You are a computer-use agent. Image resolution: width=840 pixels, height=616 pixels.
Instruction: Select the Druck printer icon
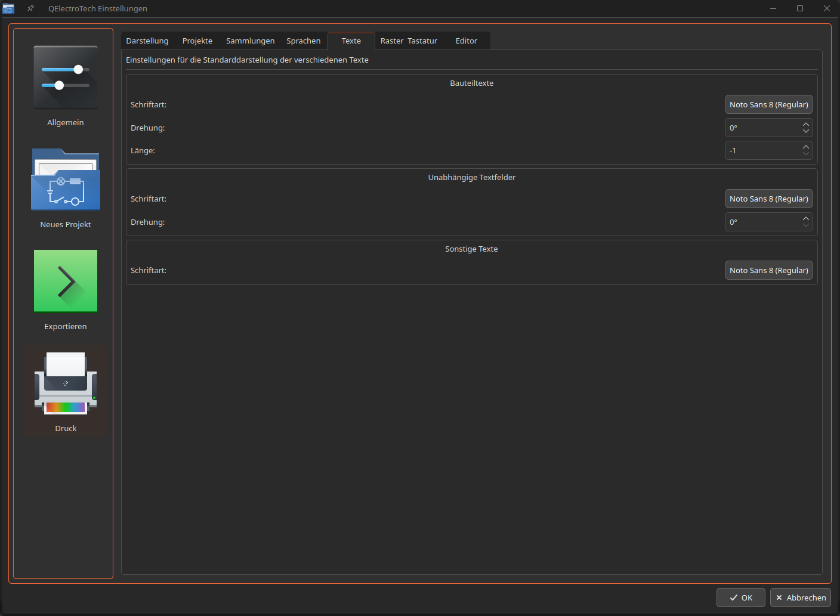(66, 383)
